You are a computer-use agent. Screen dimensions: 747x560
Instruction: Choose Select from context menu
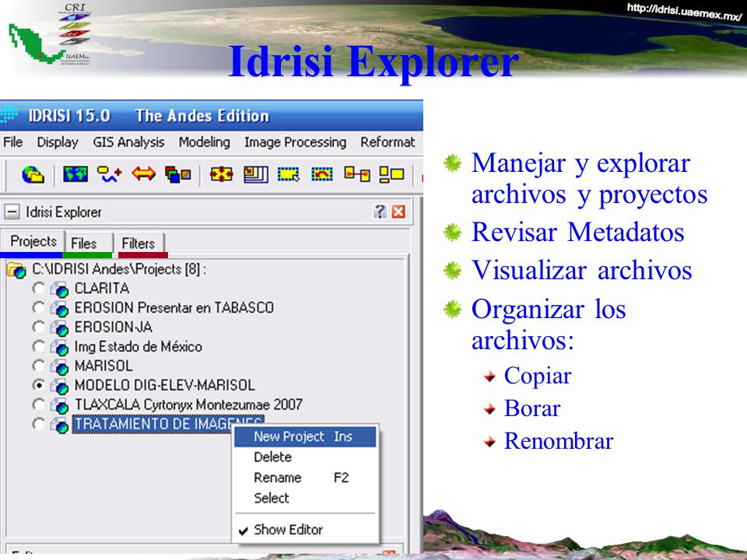pos(305,498)
